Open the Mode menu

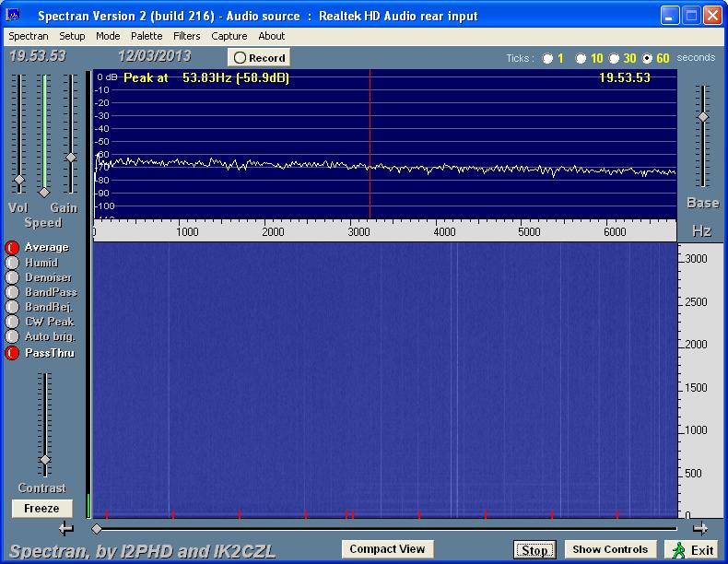[108, 36]
